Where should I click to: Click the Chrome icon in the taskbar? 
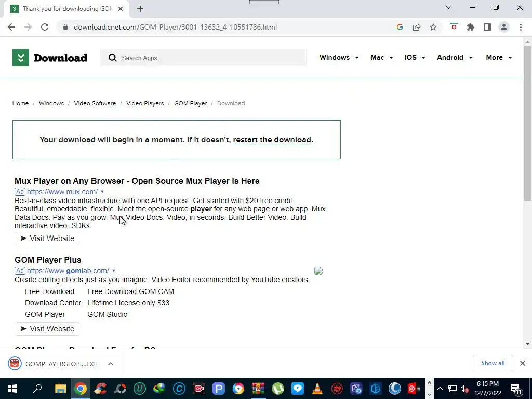tap(81, 389)
